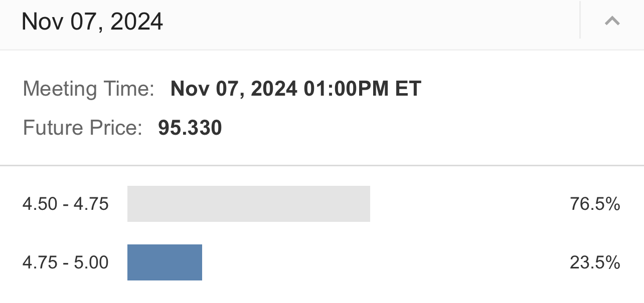Click the ET timezone text
This screenshot has width=644, height=303.
point(408,89)
